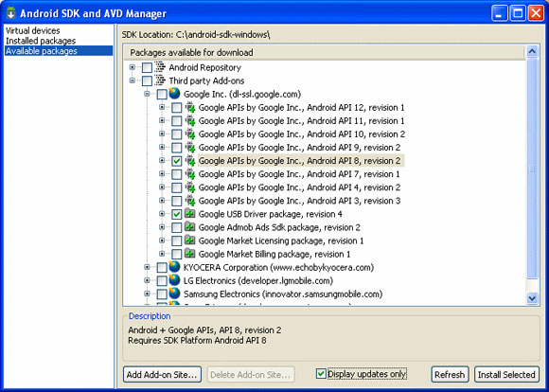Click the add-on icon for Android API 9
Image resolution: width=549 pixels, height=392 pixels.
pyautogui.click(x=190, y=147)
